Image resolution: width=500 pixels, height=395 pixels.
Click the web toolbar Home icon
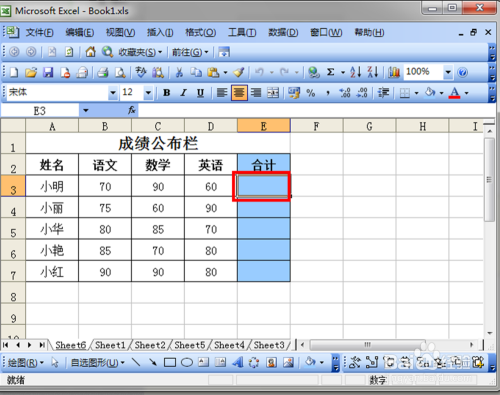point(90,52)
